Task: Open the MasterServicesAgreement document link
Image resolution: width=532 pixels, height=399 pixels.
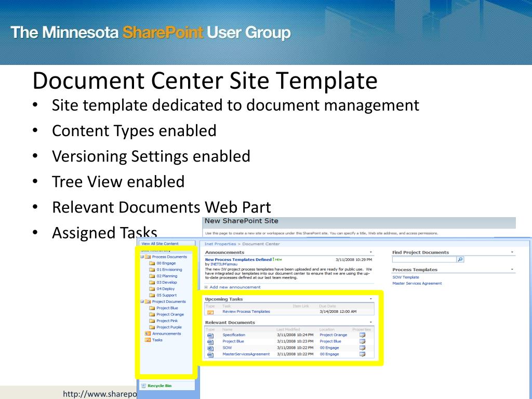Action: tap(246, 354)
